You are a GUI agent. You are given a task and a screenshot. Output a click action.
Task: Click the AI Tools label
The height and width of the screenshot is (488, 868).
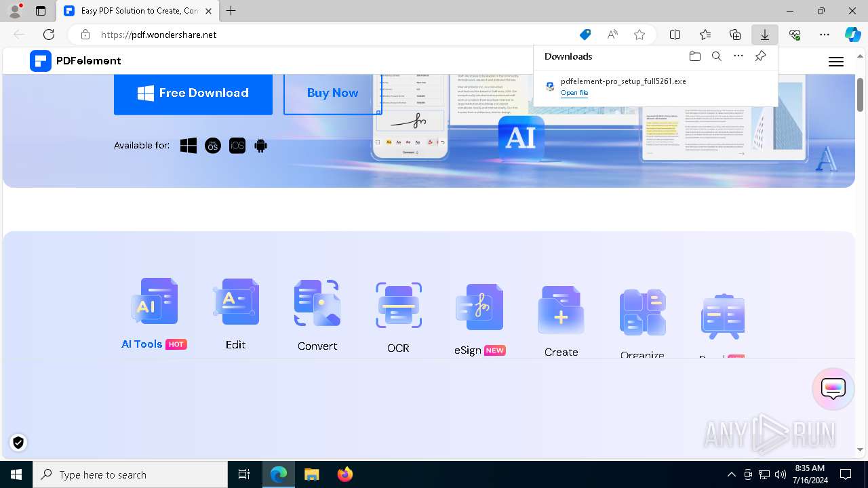[142, 344]
